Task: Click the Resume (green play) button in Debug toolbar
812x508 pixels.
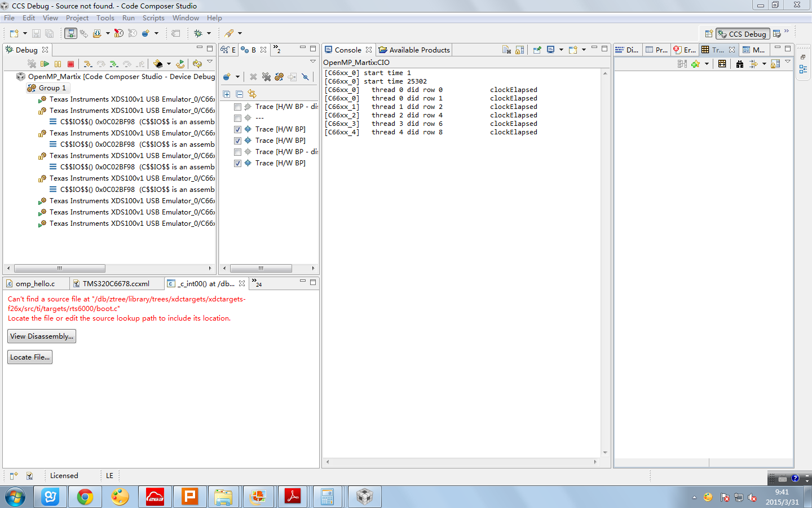Action: (45, 64)
